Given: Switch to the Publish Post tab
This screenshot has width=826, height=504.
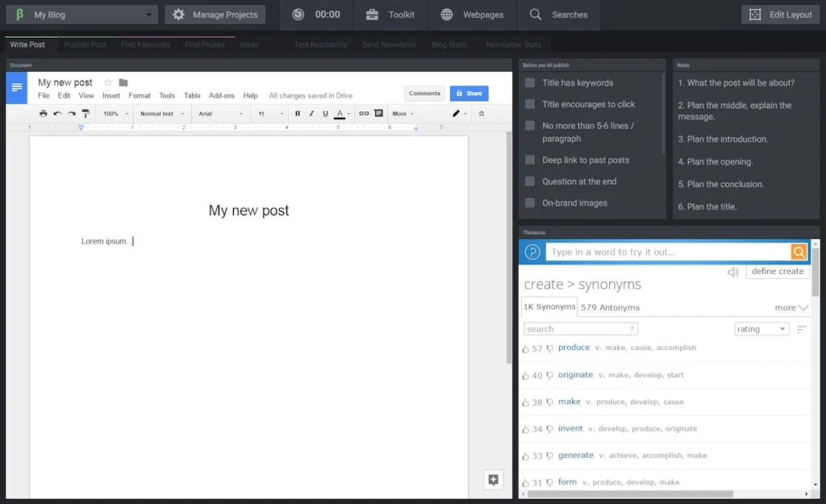Looking at the screenshot, I should [86, 44].
